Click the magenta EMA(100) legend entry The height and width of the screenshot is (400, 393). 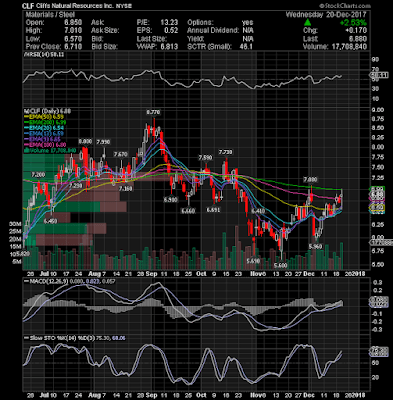click(45, 145)
